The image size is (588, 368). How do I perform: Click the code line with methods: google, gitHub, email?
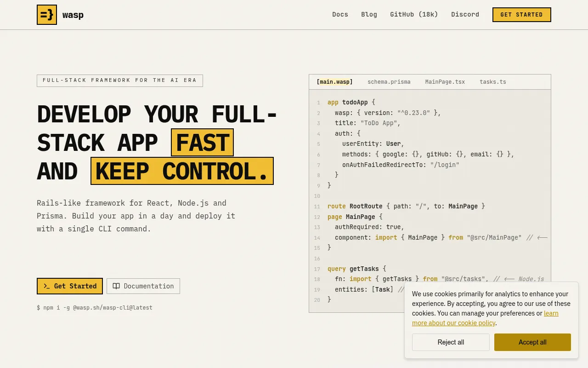pos(428,154)
